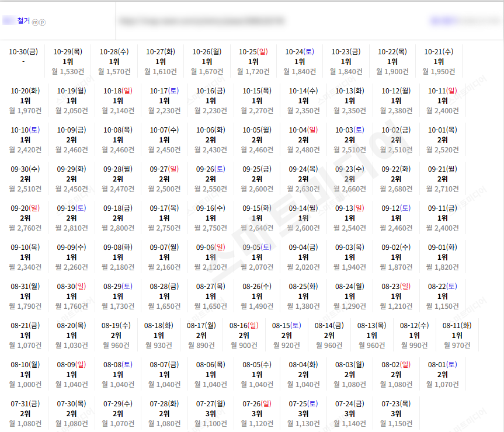This screenshot has width=504, height=432.
Task: Select the 10-10(토) date label
Action: click(x=25, y=130)
